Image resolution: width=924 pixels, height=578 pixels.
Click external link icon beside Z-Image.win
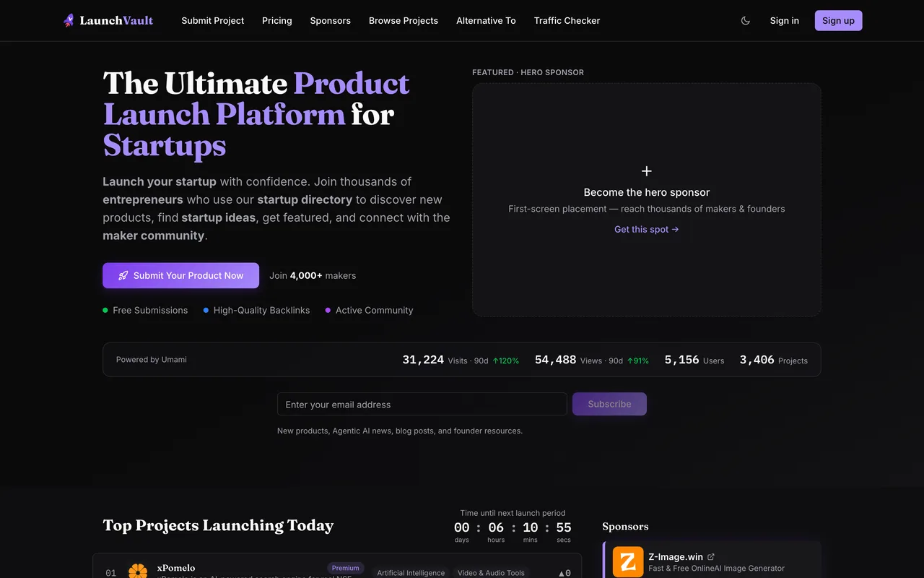click(x=711, y=556)
